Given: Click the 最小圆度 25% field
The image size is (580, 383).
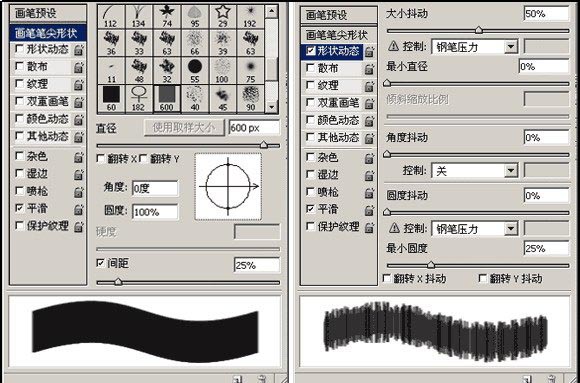Looking at the screenshot, I should 546,248.
